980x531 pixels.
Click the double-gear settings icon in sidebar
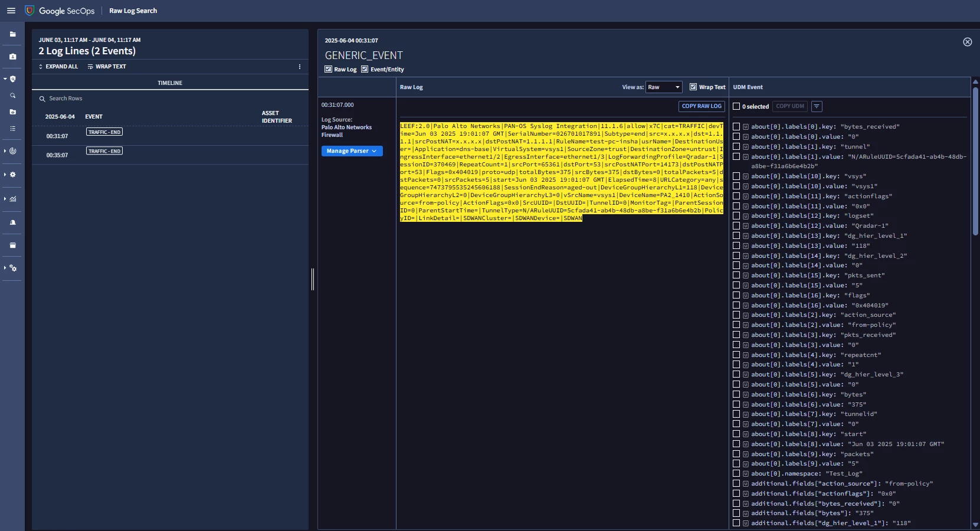coord(13,268)
